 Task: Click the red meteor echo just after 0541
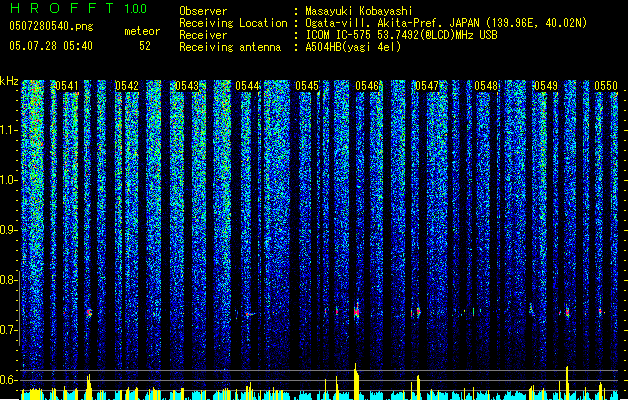pyautogui.click(x=89, y=312)
